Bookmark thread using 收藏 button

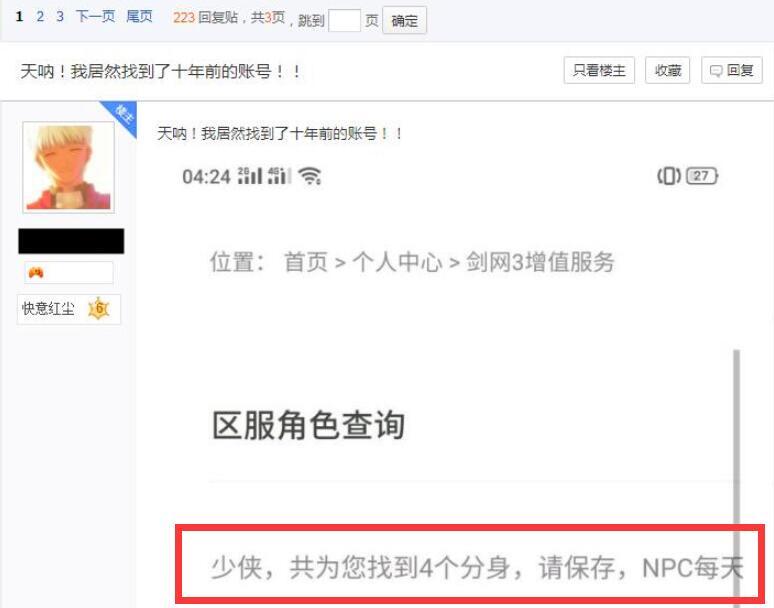tap(667, 71)
